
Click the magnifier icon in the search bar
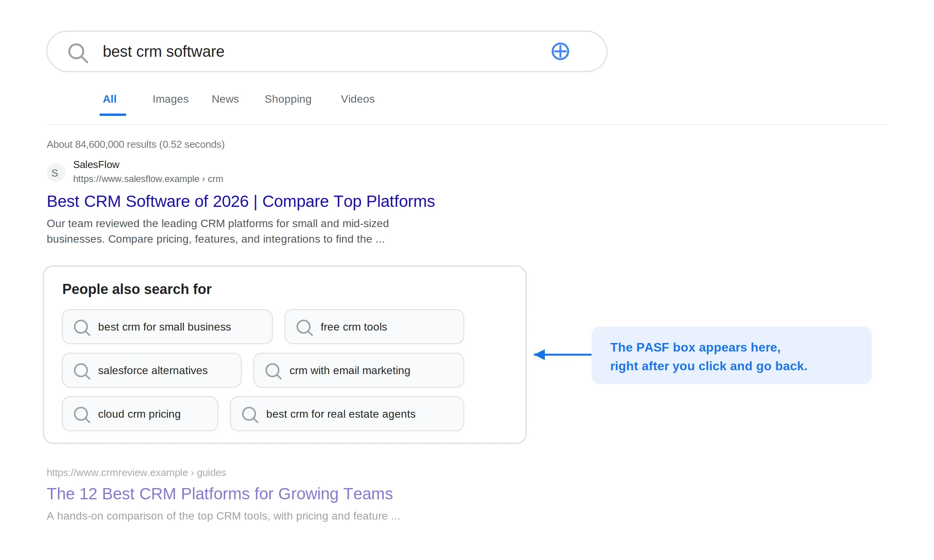point(78,52)
